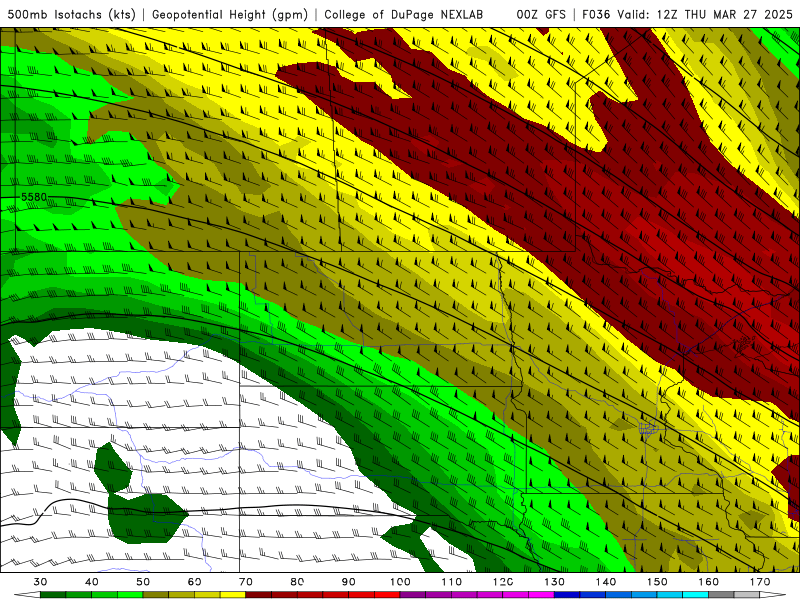Click the 'College of DuPage NEXLAB' label
Image resolution: width=800 pixels, height=600 pixels.
(x=403, y=15)
